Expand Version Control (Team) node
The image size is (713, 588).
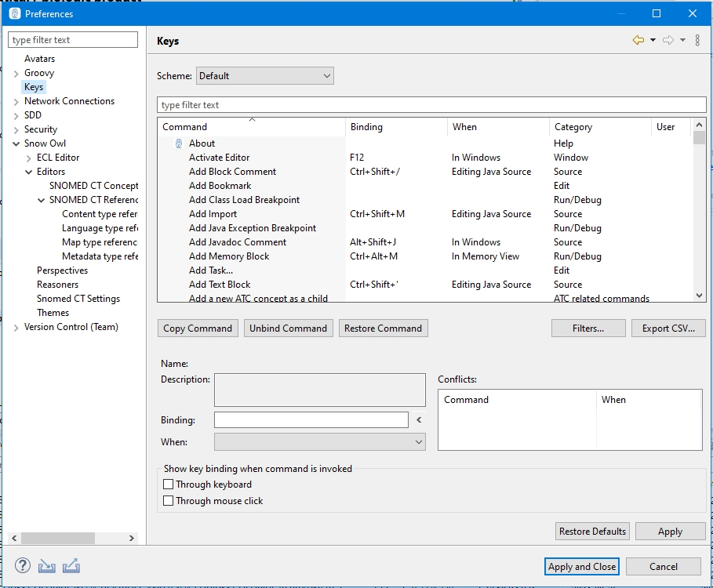16,327
